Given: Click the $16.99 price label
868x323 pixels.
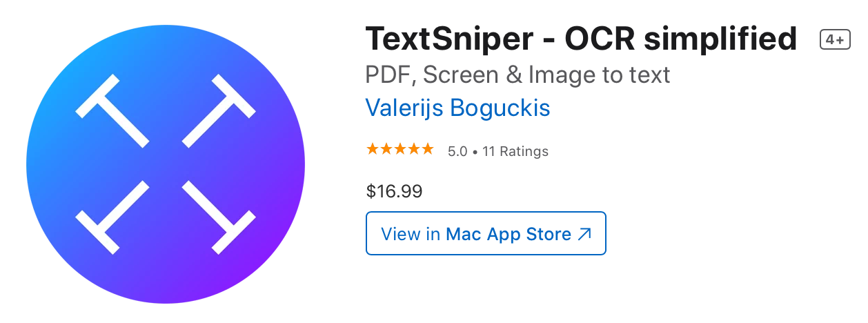Looking at the screenshot, I should coord(394,191).
